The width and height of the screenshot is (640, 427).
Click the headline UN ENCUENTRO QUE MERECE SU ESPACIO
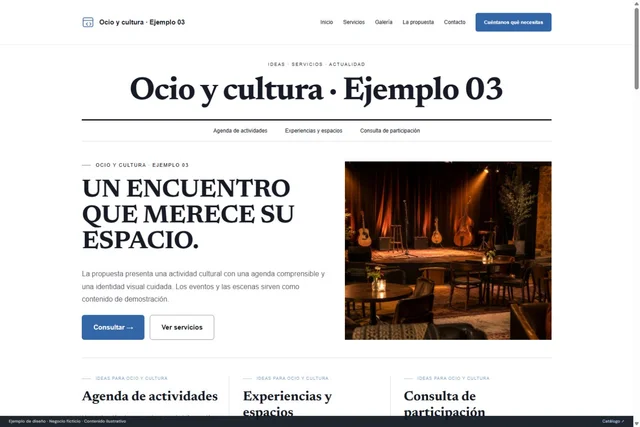pos(188,214)
